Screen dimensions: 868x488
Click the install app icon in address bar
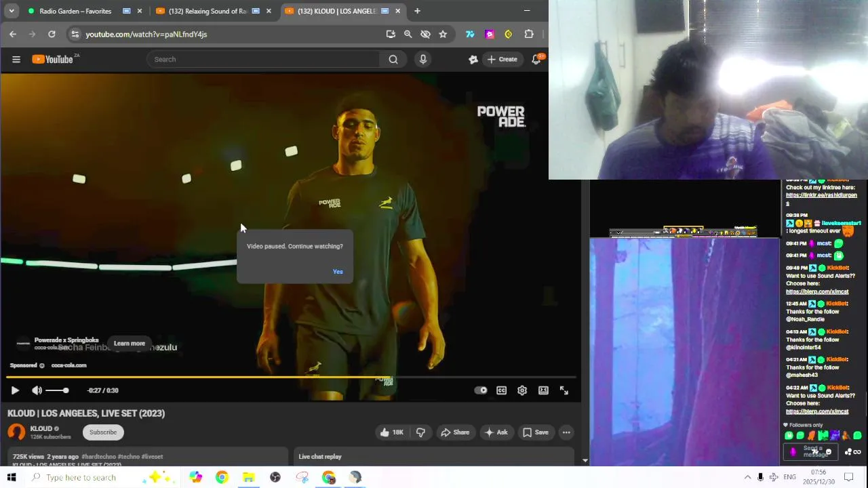tap(391, 34)
